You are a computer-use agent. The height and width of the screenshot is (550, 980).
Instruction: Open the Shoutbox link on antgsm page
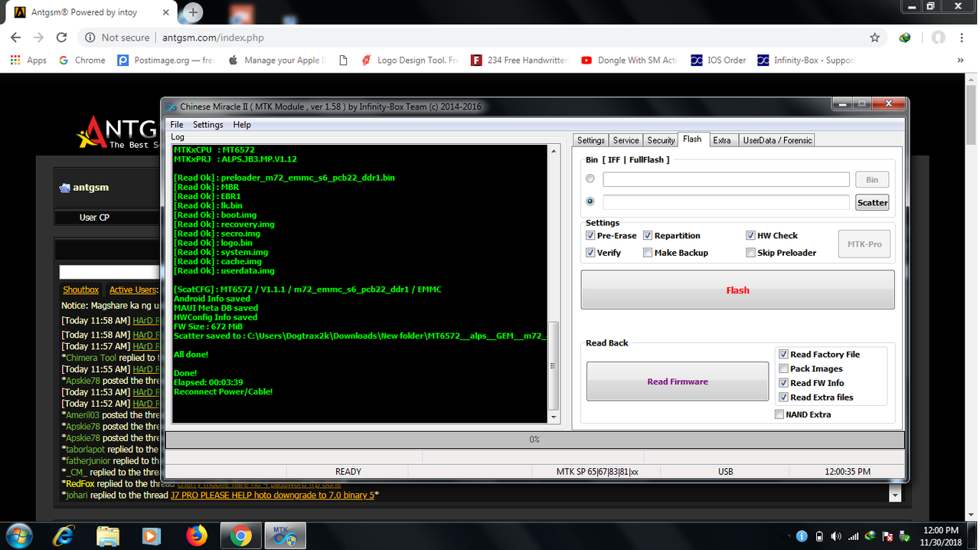(81, 290)
